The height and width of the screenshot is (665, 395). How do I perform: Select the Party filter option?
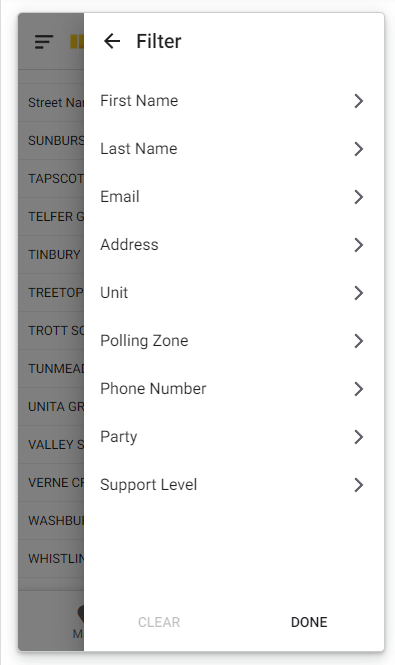click(x=234, y=437)
